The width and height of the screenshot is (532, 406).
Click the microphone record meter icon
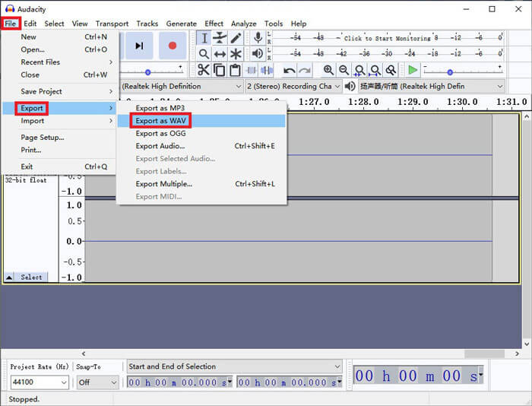(258, 38)
